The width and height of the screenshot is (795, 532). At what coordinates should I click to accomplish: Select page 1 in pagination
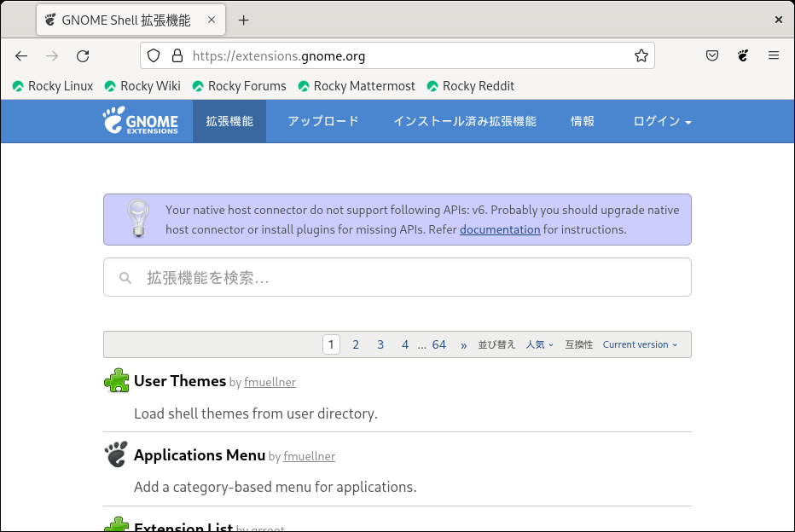tap(331, 344)
